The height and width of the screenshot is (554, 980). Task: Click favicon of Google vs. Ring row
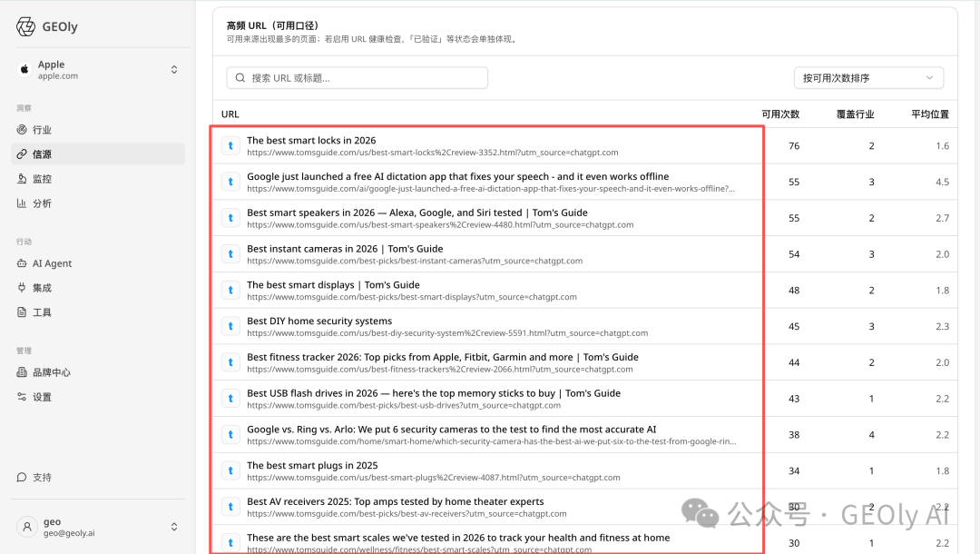[230, 434]
